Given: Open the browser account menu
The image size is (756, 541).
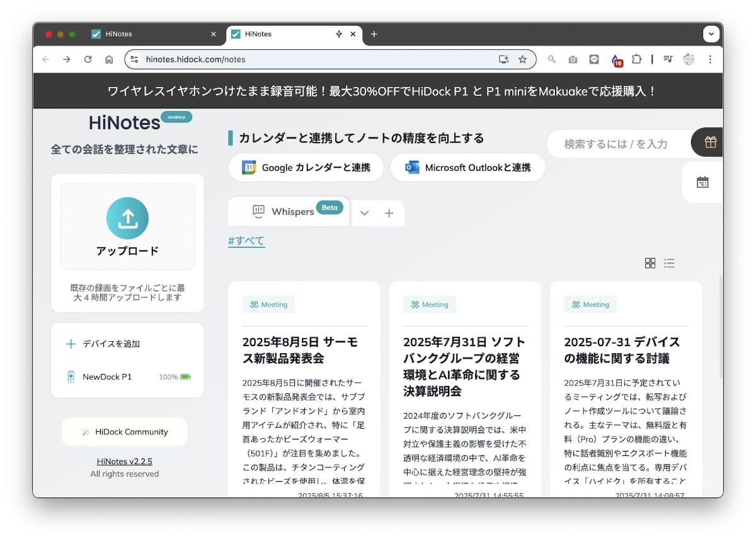Looking at the screenshot, I should pyautogui.click(x=689, y=59).
